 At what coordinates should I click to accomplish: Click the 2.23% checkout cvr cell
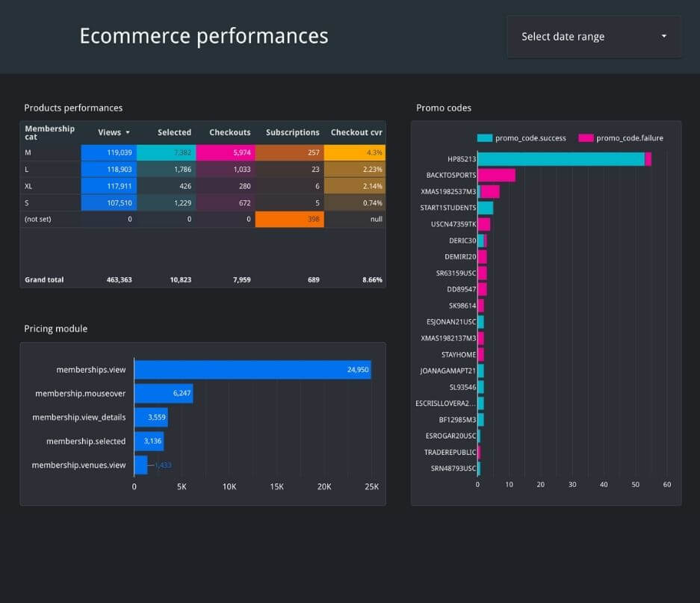tap(354, 170)
